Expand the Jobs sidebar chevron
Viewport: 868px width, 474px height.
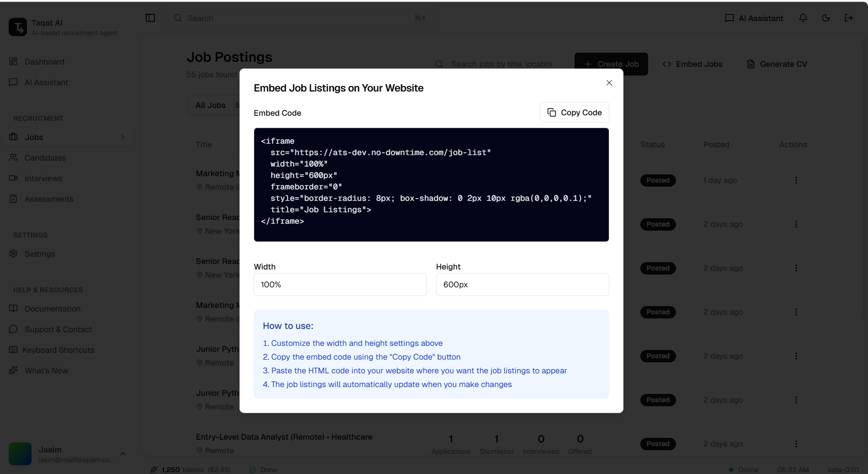point(122,137)
